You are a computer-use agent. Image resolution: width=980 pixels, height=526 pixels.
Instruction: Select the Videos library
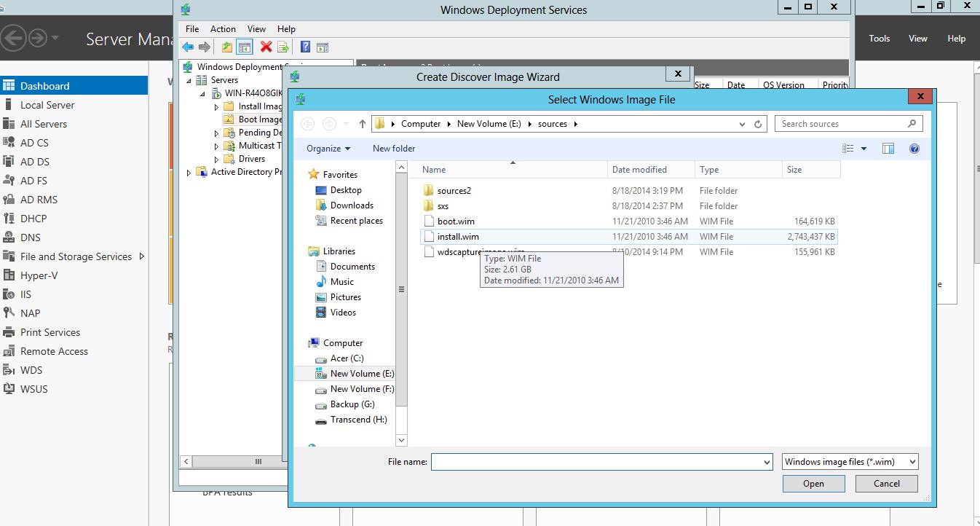click(343, 313)
